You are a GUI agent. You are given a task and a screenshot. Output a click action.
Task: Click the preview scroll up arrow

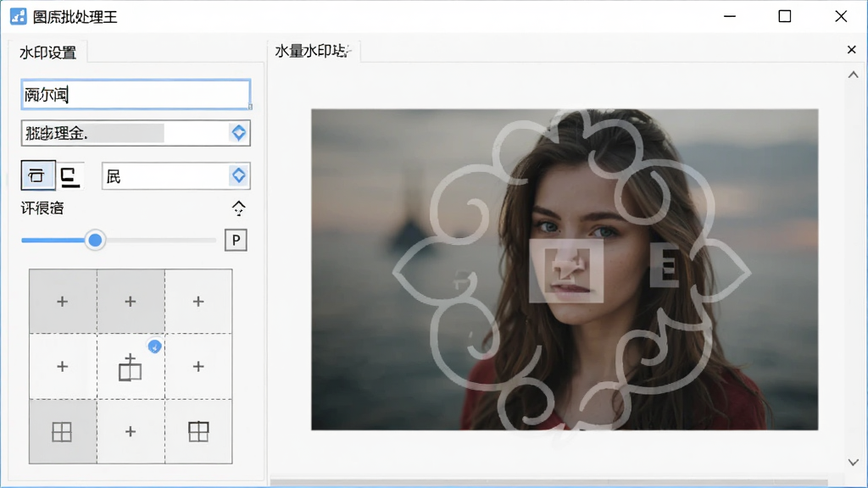[x=853, y=75]
